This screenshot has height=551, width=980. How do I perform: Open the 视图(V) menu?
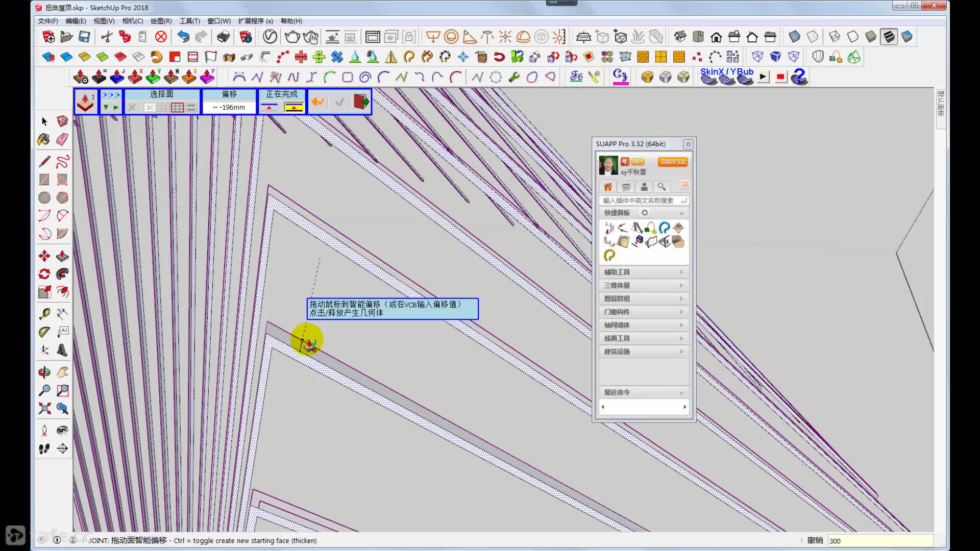pos(104,21)
